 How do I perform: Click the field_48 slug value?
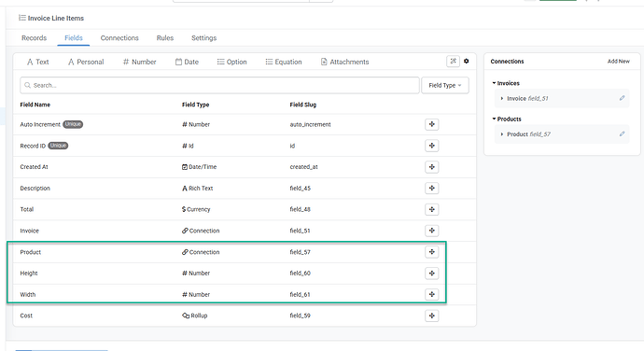point(301,209)
